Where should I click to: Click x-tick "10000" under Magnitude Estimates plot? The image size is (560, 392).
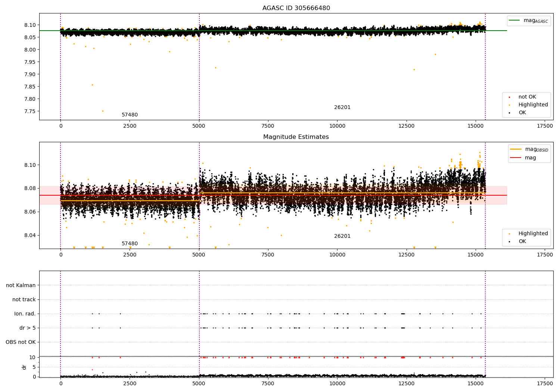[337, 255]
